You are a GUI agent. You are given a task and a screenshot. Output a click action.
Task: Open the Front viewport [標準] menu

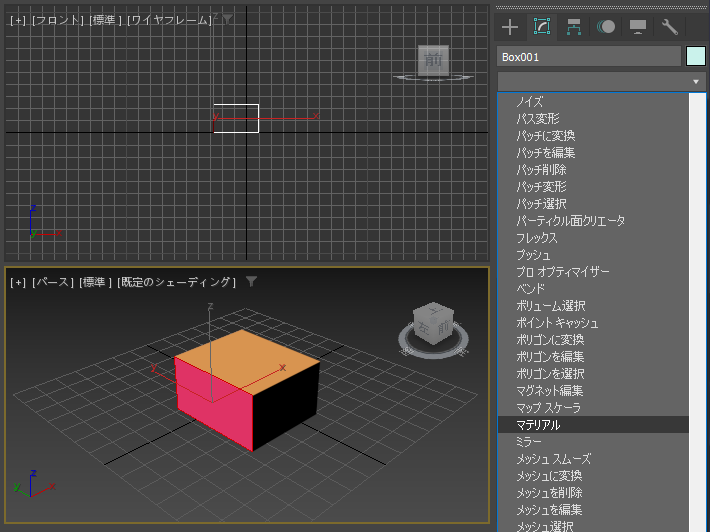pyautogui.click(x=105, y=20)
